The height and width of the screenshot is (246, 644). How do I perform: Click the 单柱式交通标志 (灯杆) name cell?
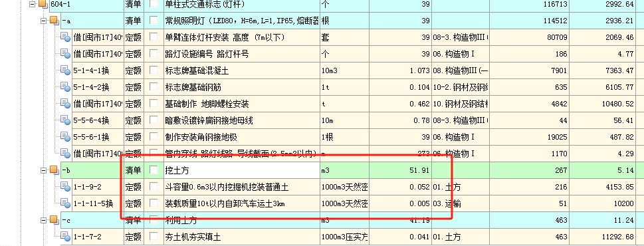click(241, 4)
